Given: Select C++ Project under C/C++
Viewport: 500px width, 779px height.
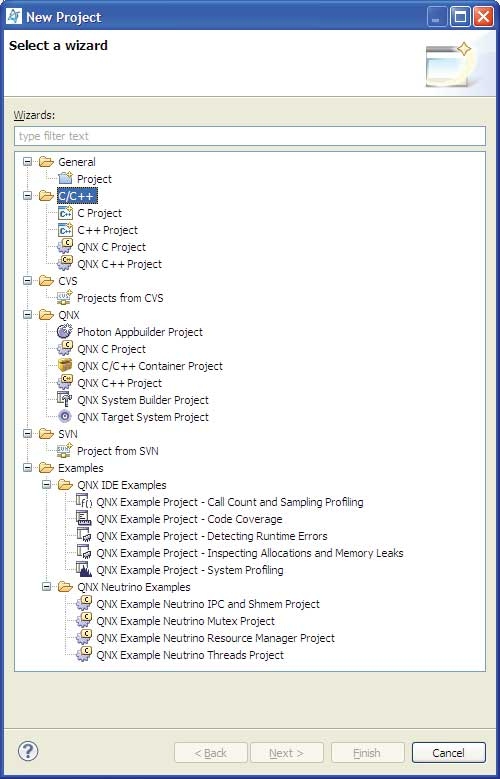Looking at the screenshot, I should [x=107, y=230].
